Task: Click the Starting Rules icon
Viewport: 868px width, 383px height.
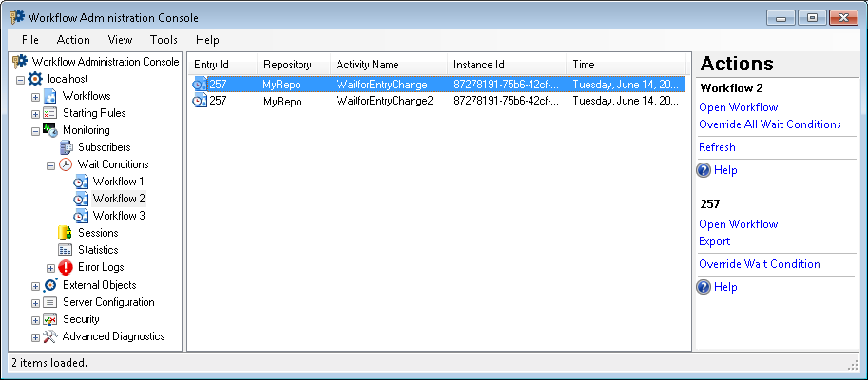Action: pyautogui.click(x=50, y=113)
